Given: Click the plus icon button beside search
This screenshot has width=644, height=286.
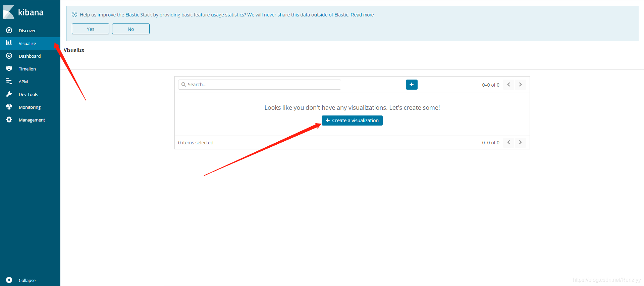Looking at the screenshot, I should 412,85.
